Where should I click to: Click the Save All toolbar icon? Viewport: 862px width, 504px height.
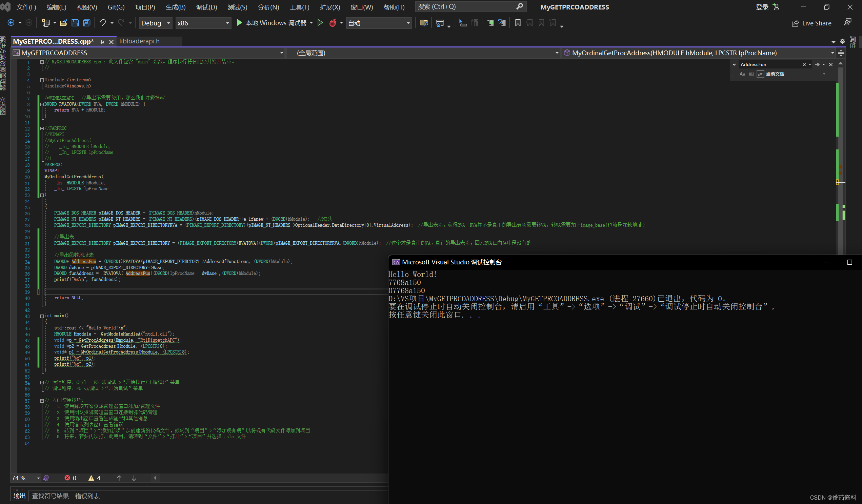(87, 23)
